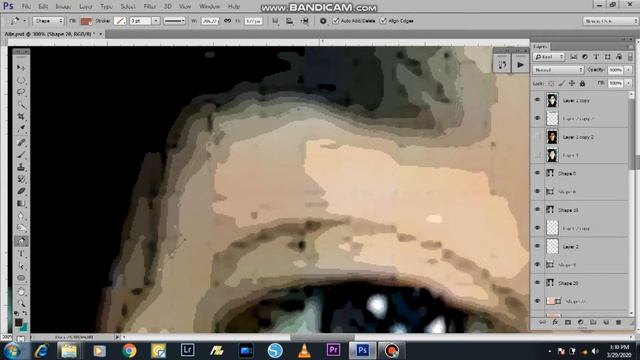Toggle the Align Edges checkbox
The width and height of the screenshot is (640, 360).
click(383, 21)
